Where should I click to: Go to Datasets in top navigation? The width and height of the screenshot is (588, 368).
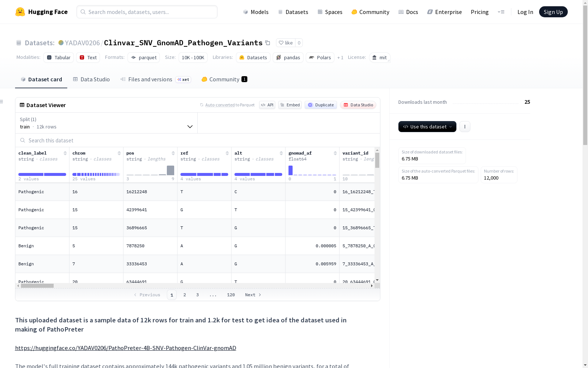pos(293,12)
